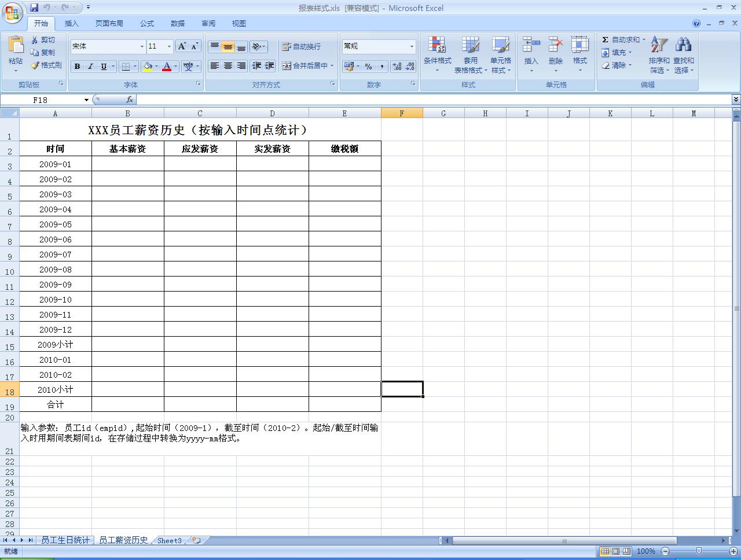Toggle underline formatting

(104, 67)
